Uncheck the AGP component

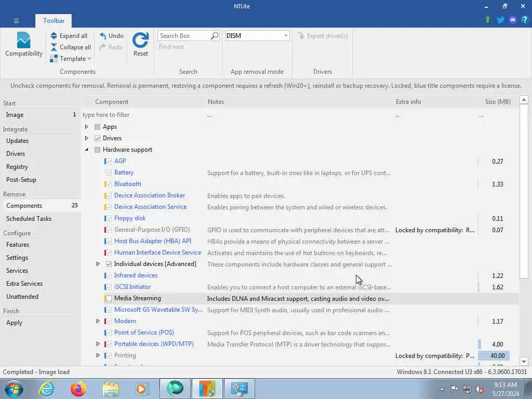tap(109, 161)
